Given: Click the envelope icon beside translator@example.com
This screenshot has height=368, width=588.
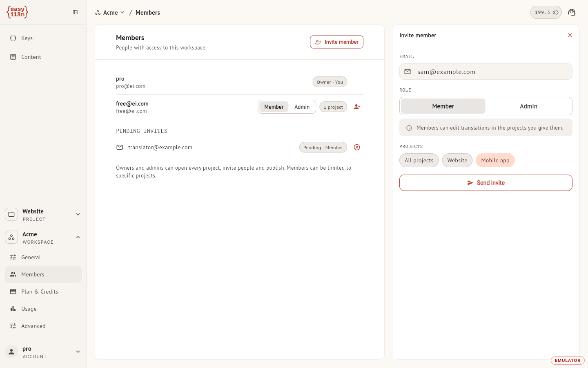Looking at the screenshot, I should pos(120,147).
